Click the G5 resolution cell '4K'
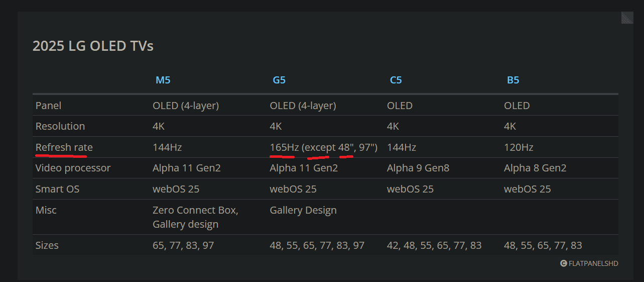The height and width of the screenshot is (282, 644). (x=276, y=126)
